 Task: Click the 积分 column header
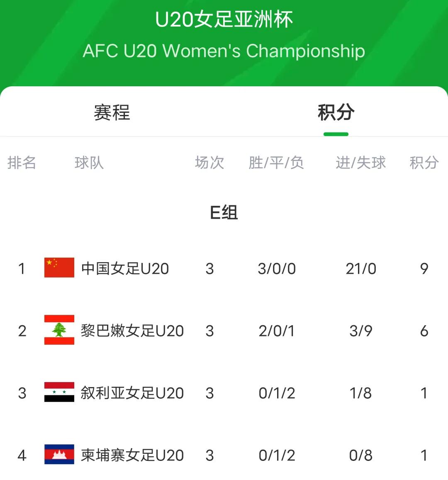(x=424, y=163)
